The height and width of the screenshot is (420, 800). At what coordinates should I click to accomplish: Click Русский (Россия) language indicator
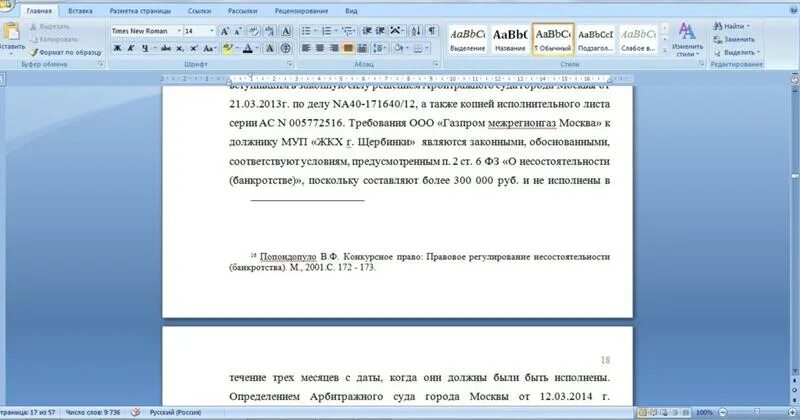coord(175,412)
